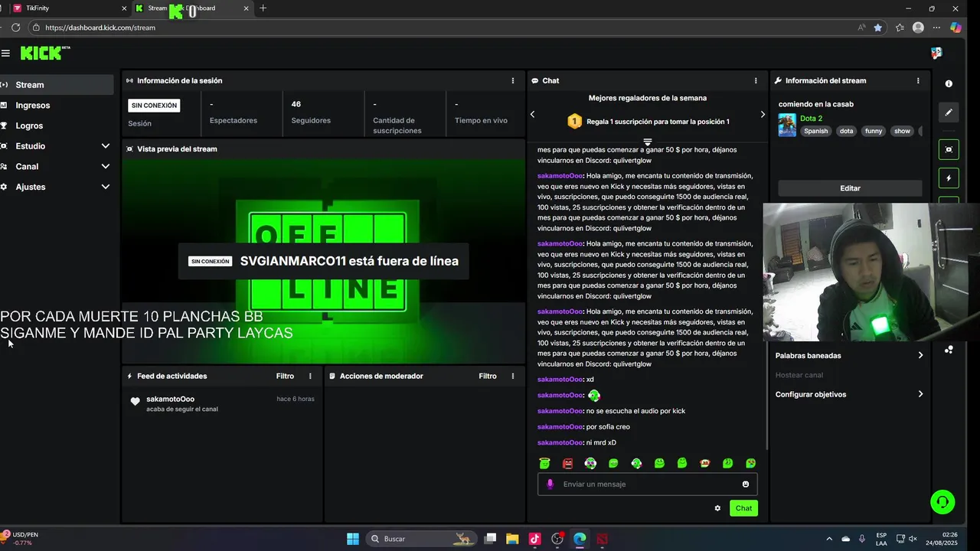Click the 'no se escucha el audio por kick' message
This screenshot has height=551, width=980.
[x=635, y=411]
